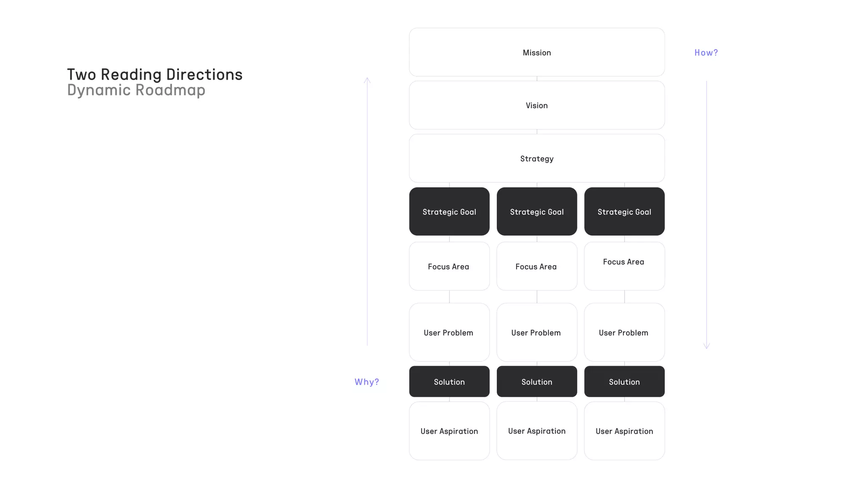Click the upward arrow head near Why

point(367,80)
